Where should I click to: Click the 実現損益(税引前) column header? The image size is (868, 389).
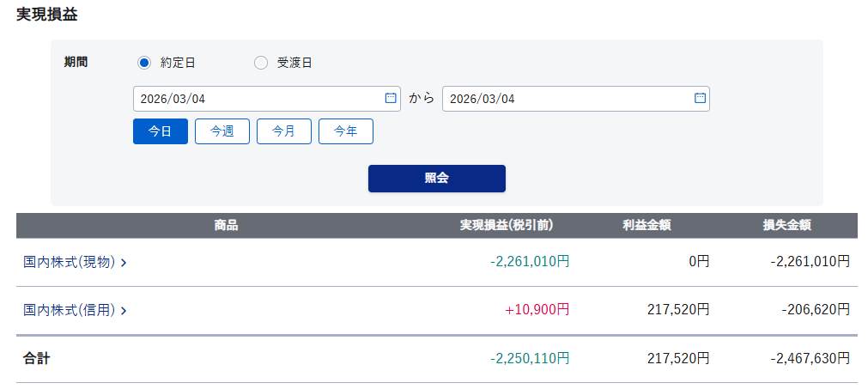click(507, 226)
